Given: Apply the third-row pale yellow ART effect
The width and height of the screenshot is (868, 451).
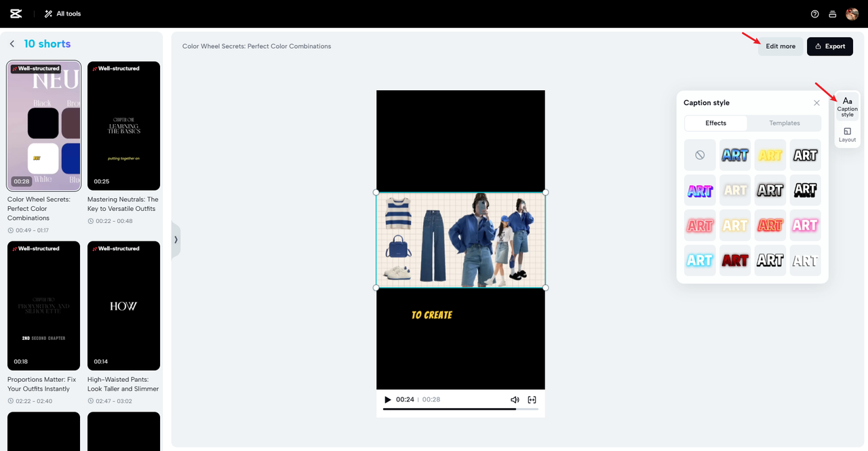Looking at the screenshot, I should 735,225.
